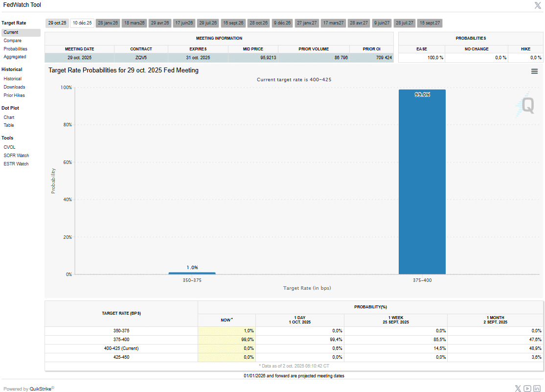Open Prior Hikes in Historical section
The height and width of the screenshot is (392, 545).
14,95
